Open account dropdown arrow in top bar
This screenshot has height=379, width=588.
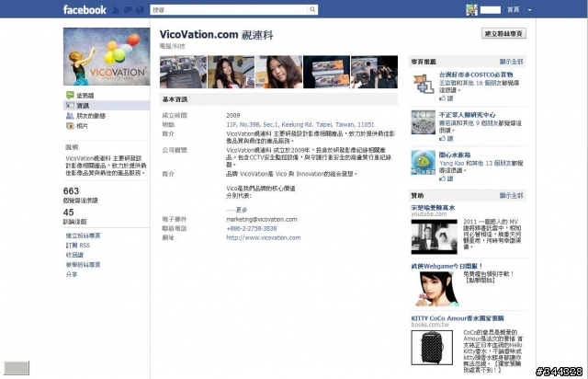click(x=529, y=10)
